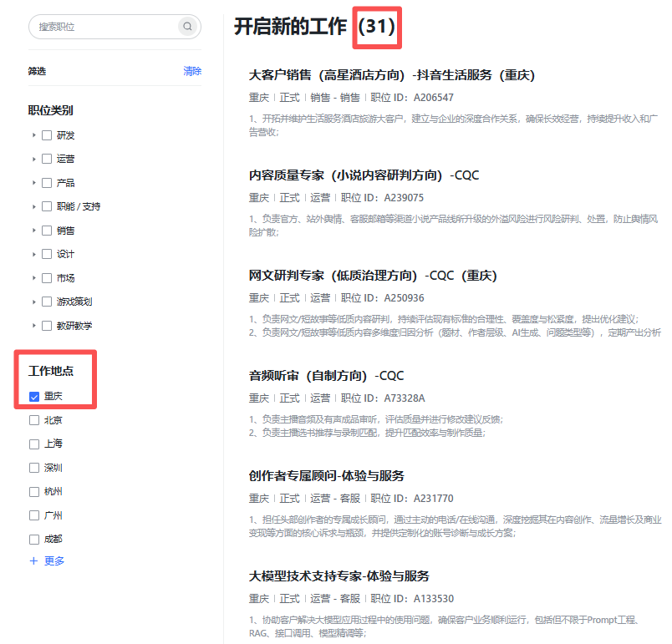Screen dimensions: 672x644
Task: Check the 成都 location checkbox
Action: pos(34,539)
